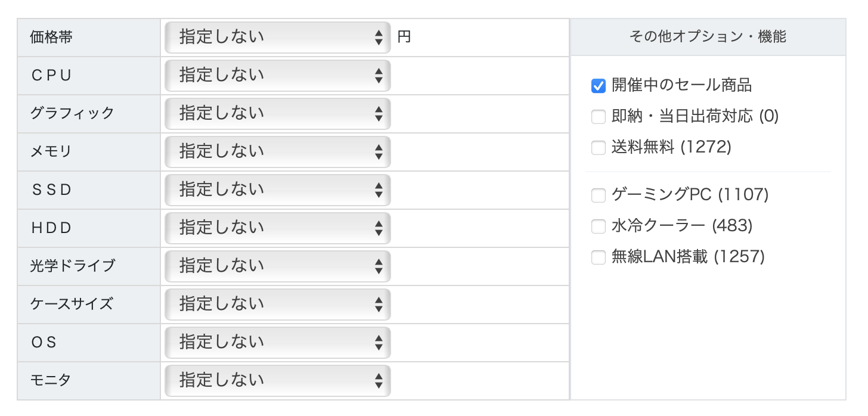Open the CPU dropdown

tap(277, 76)
